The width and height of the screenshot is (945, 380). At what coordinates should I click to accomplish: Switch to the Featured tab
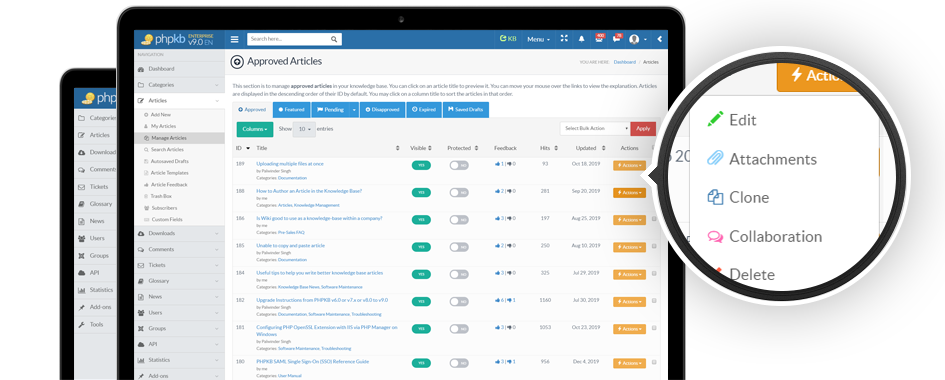(291, 110)
